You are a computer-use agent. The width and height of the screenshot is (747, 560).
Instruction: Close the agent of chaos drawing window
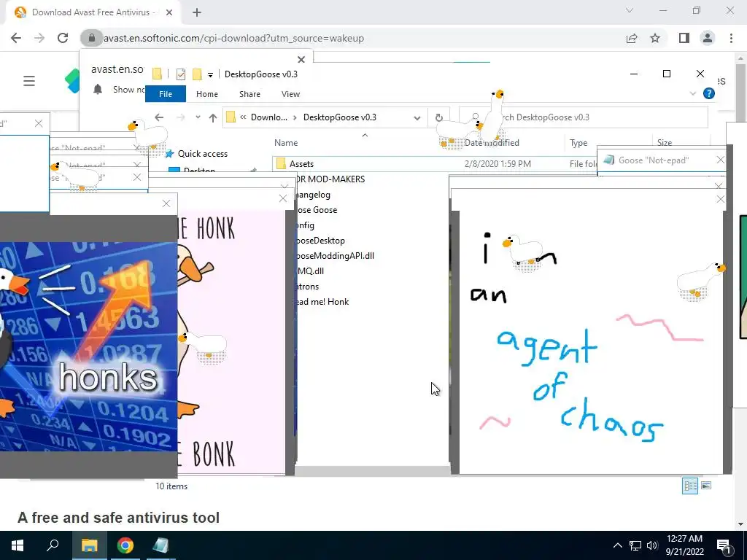pyautogui.click(x=720, y=199)
